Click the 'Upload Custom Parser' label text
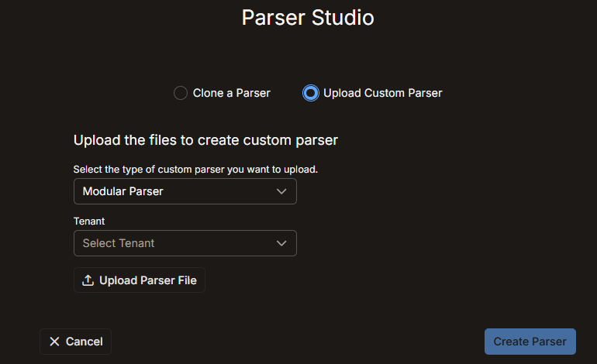 [x=383, y=93]
